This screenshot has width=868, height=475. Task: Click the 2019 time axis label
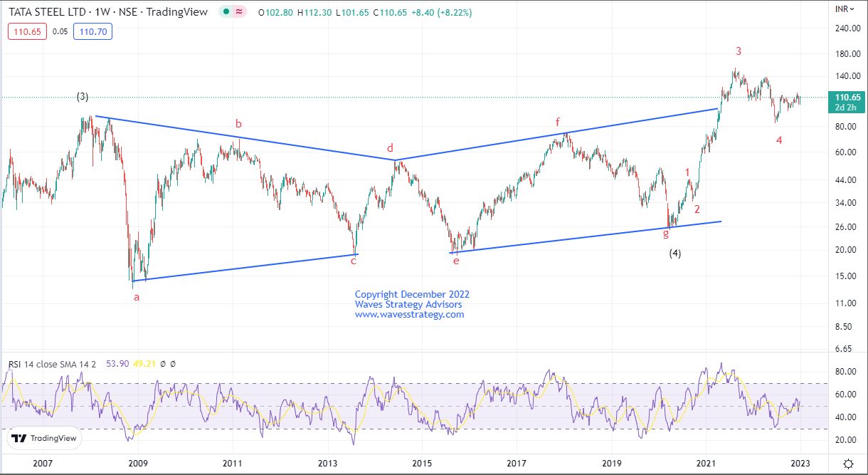pyautogui.click(x=612, y=464)
